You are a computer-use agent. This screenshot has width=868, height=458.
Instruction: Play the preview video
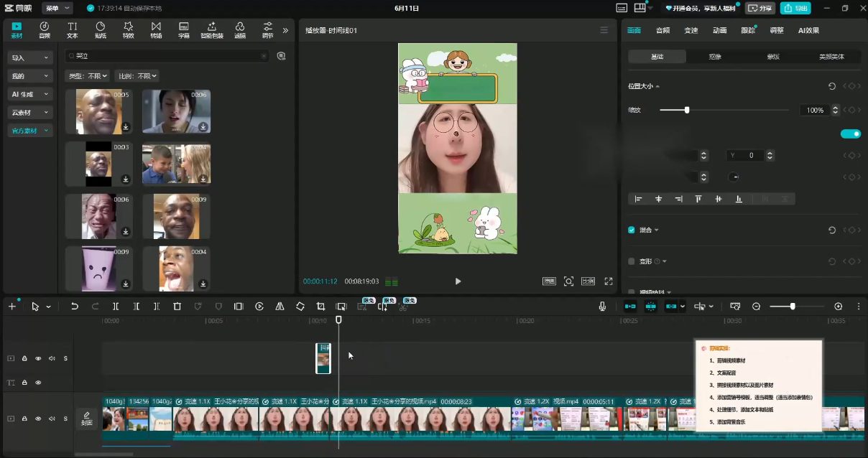[458, 281]
